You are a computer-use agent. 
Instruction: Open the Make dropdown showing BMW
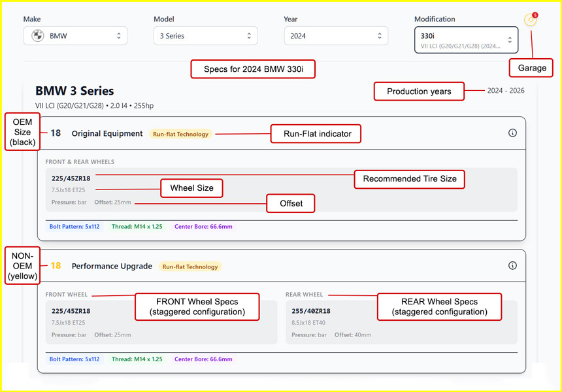click(x=75, y=36)
